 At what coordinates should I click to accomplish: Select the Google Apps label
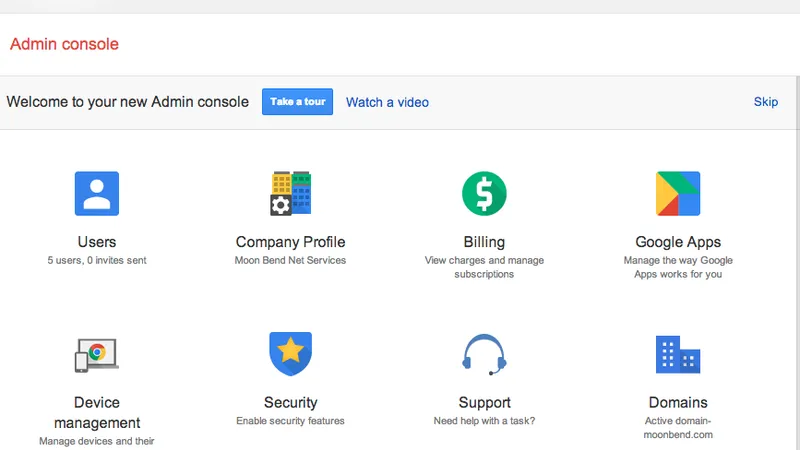click(678, 242)
